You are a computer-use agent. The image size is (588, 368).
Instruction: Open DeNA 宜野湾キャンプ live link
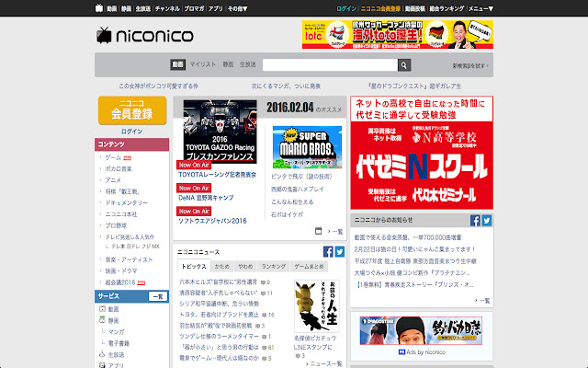point(206,198)
